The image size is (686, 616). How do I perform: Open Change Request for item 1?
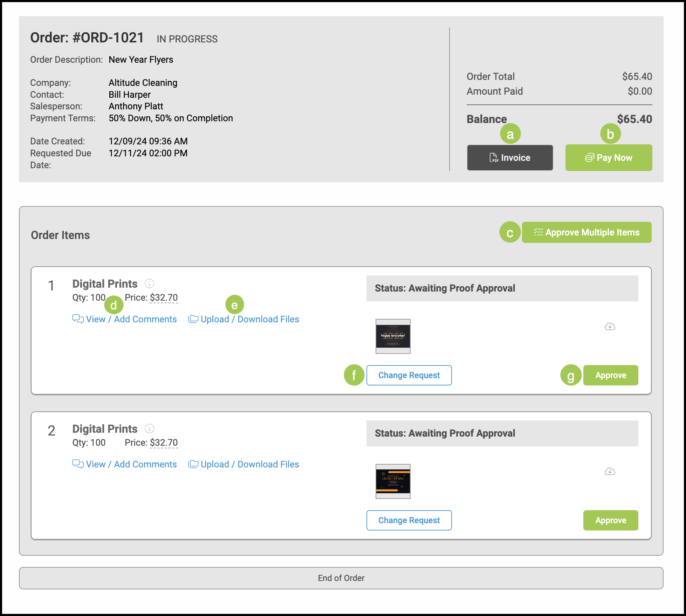409,375
